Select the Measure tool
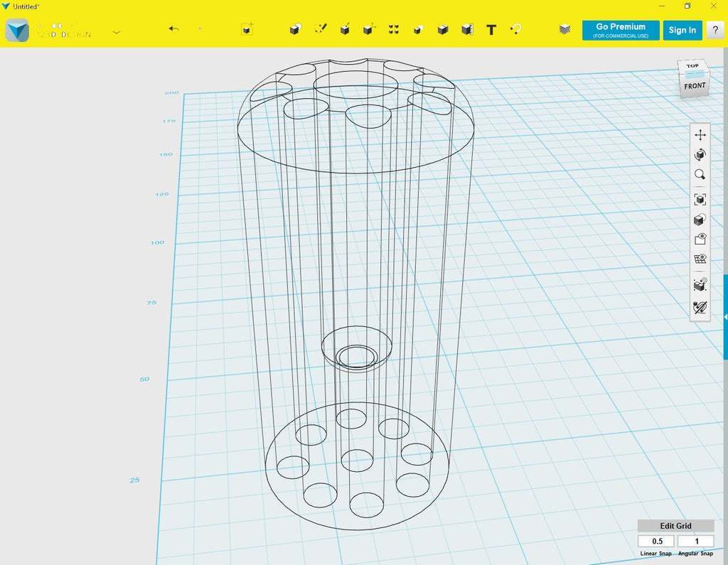The image size is (728, 565). (468, 29)
